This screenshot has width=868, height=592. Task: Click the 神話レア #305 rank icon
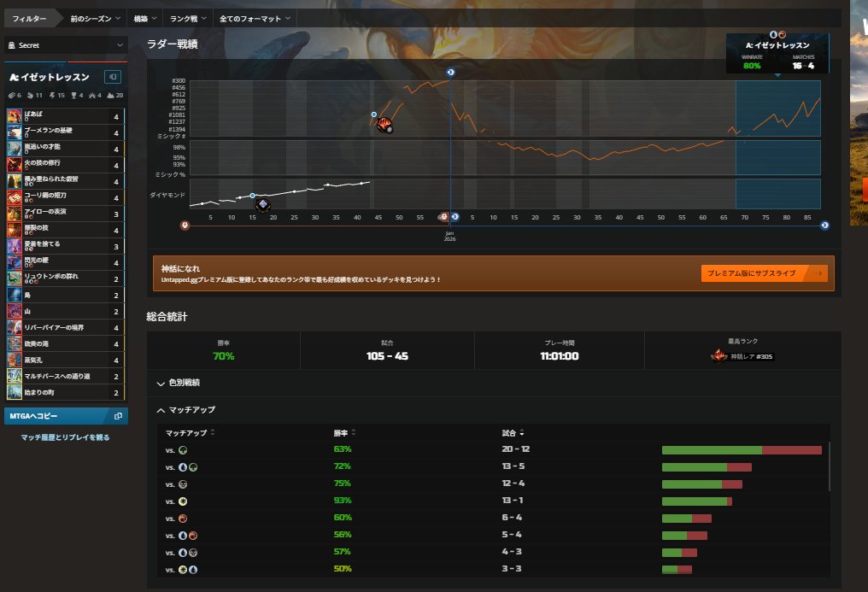[x=718, y=355]
